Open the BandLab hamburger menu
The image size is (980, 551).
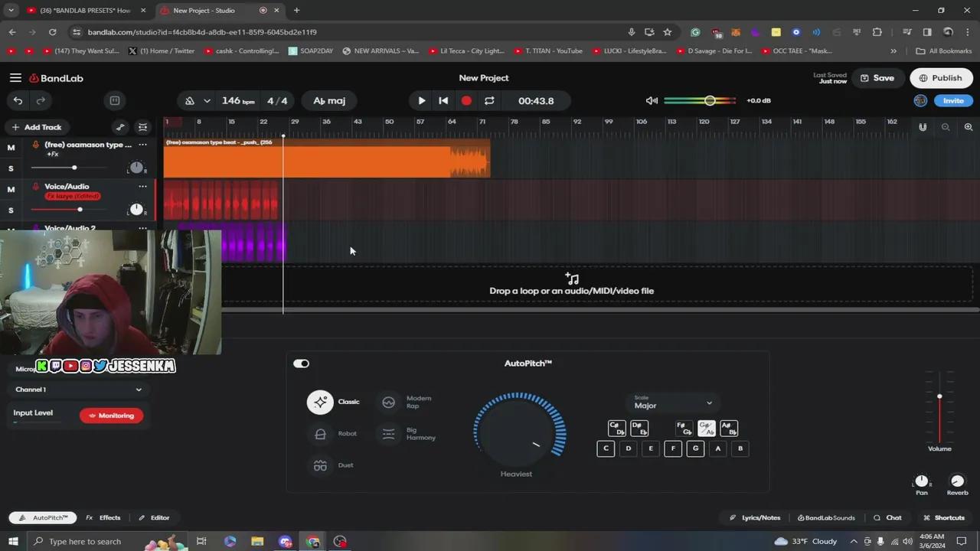pos(15,78)
